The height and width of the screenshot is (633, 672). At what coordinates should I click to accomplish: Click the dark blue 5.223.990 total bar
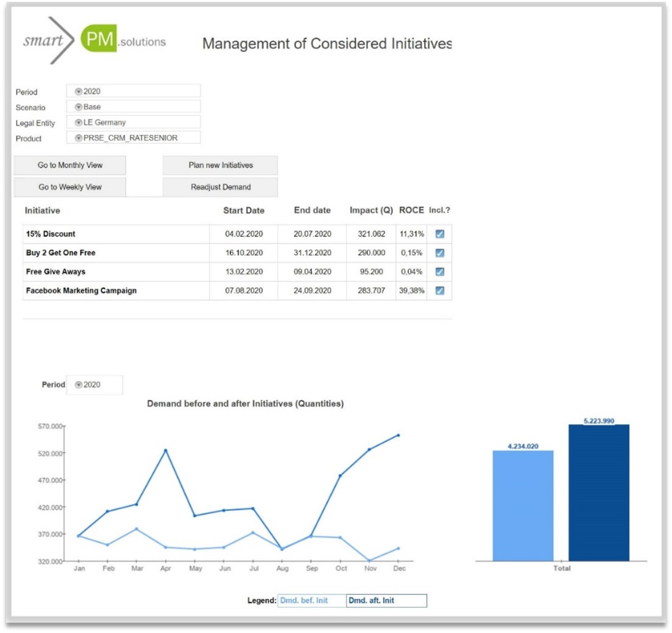[599, 493]
